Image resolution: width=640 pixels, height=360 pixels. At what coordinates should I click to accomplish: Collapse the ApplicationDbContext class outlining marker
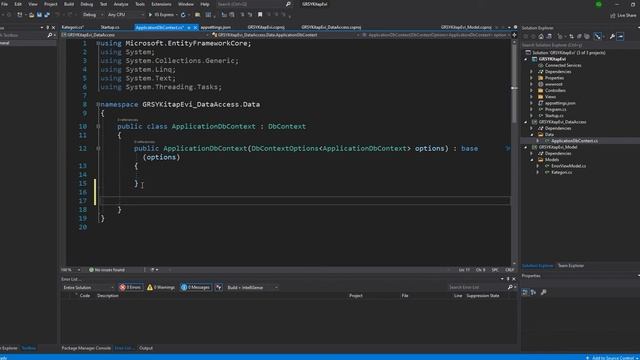pyautogui.click(x=98, y=127)
